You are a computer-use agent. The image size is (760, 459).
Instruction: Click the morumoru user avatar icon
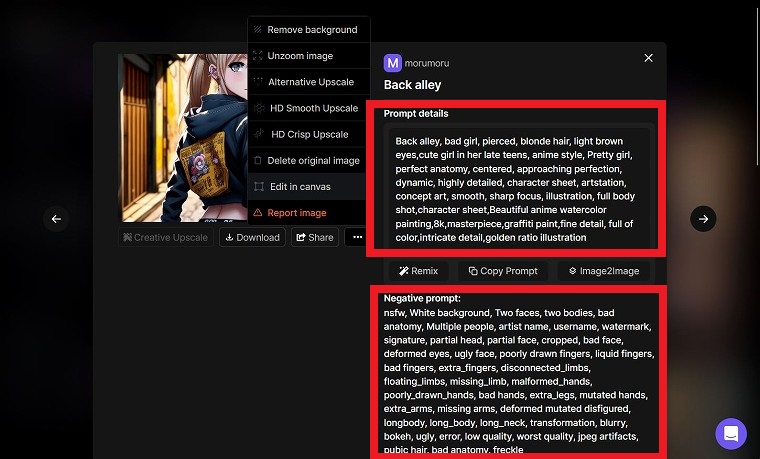point(393,63)
